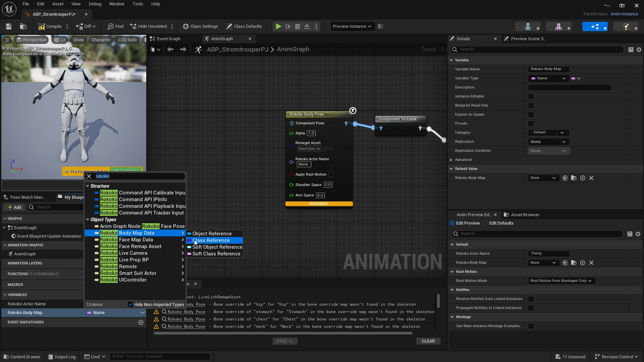
Task: Uncheck Hide Non-Imported Types
Action: [x=130, y=304]
